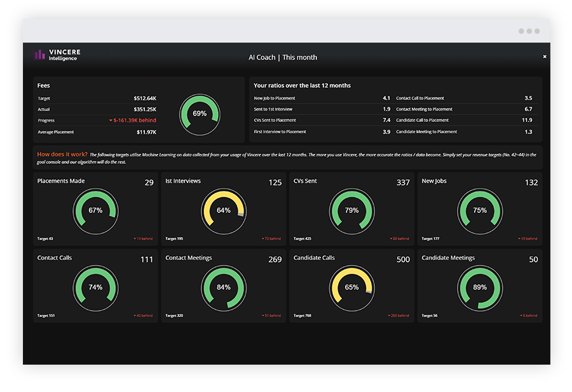The height and width of the screenshot is (392, 572).
Task: Click the CVs Sent 79% gauge
Action: coord(351,210)
